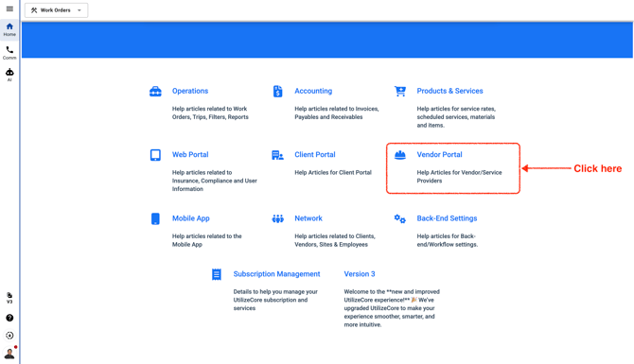Open the Network help link
Viewport: 634px width, 364px height.
coord(308,218)
